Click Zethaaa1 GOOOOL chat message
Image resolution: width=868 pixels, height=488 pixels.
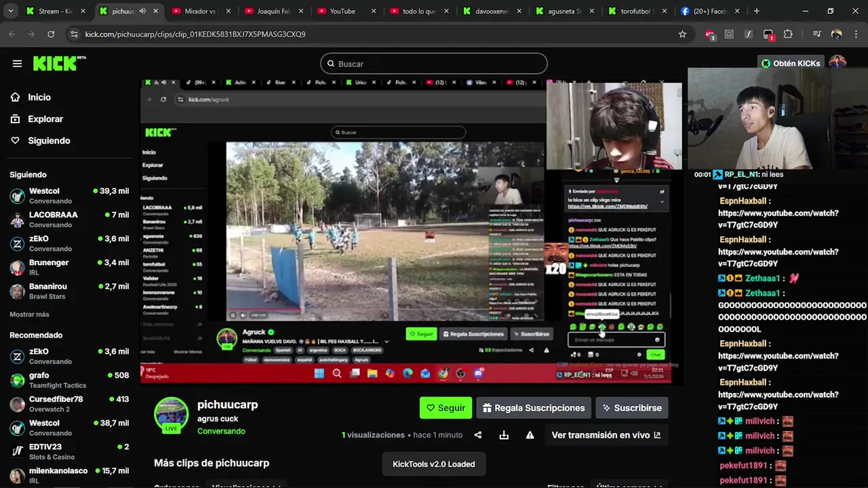click(791, 311)
